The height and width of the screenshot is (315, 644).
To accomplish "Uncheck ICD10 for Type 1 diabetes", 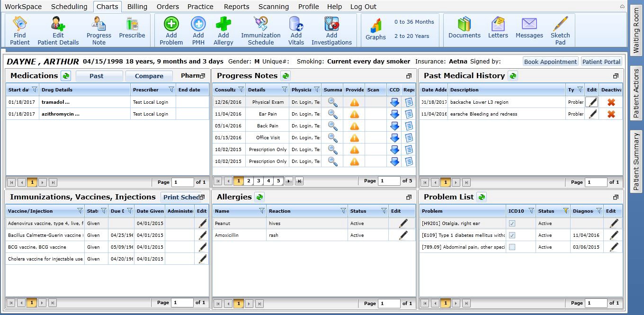I will (x=511, y=235).
